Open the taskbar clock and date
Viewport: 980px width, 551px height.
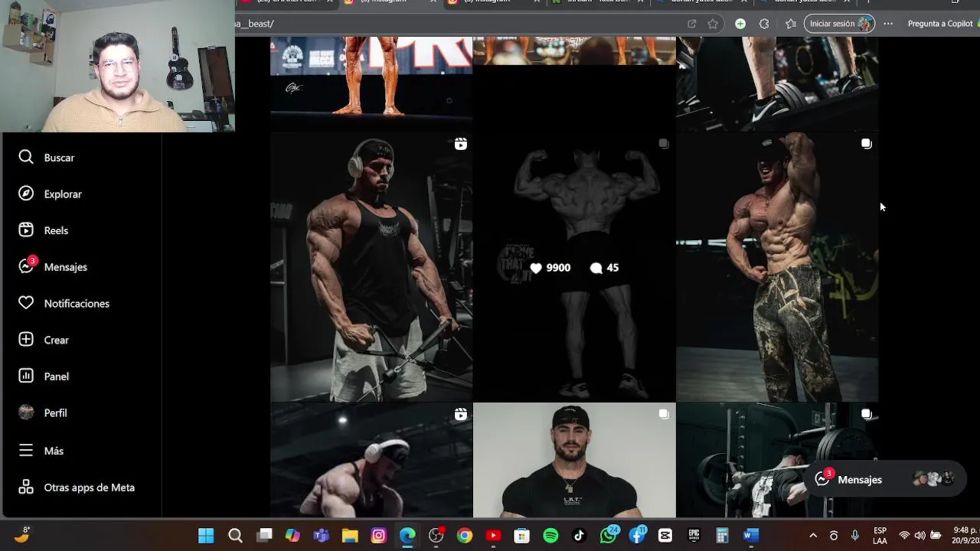pos(965,536)
